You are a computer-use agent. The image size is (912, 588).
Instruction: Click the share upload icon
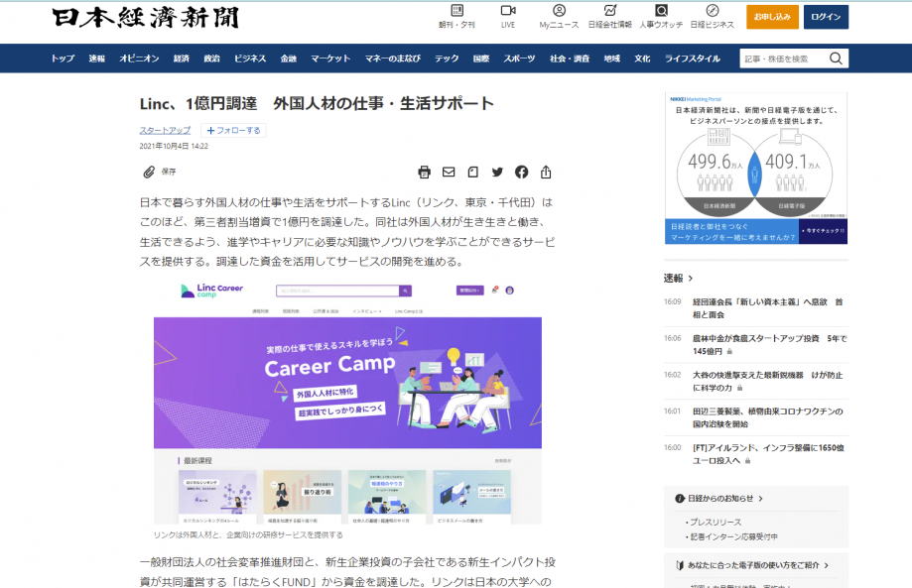coord(546,172)
